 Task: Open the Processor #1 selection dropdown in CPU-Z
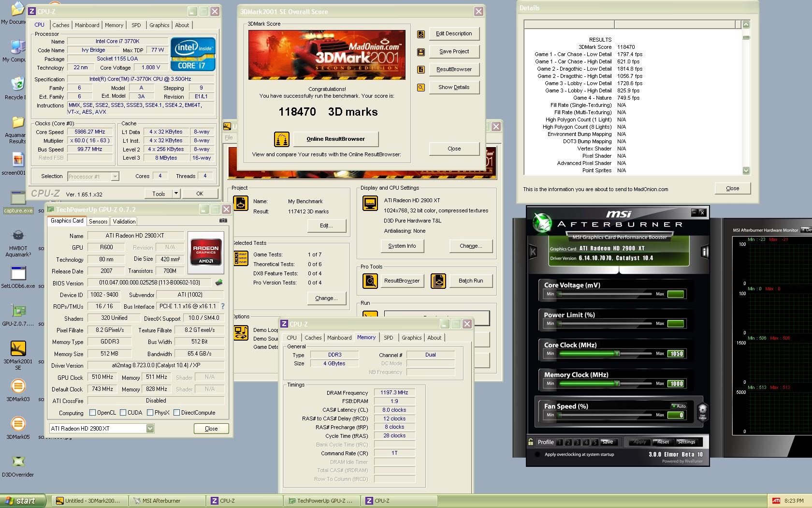point(115,177)
